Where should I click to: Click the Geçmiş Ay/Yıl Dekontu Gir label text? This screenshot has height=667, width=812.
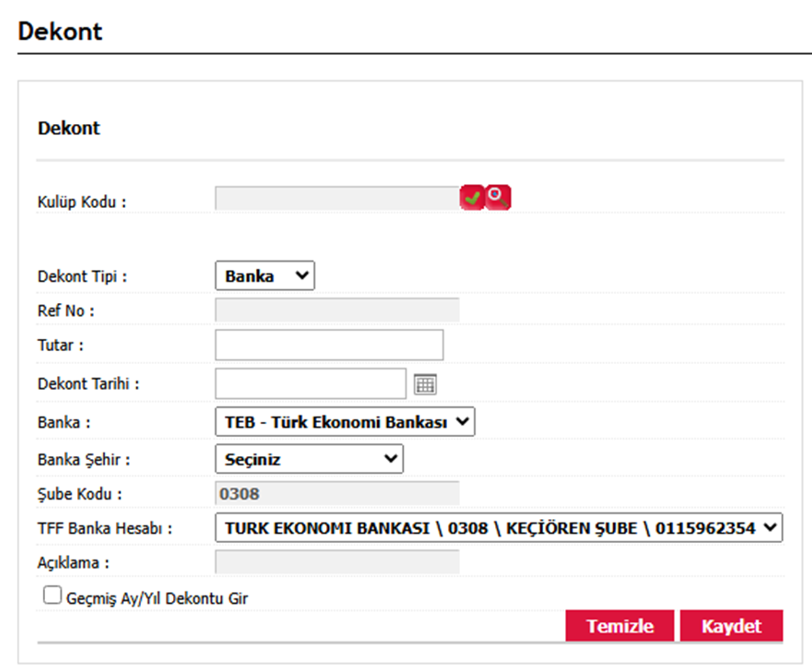157,598
